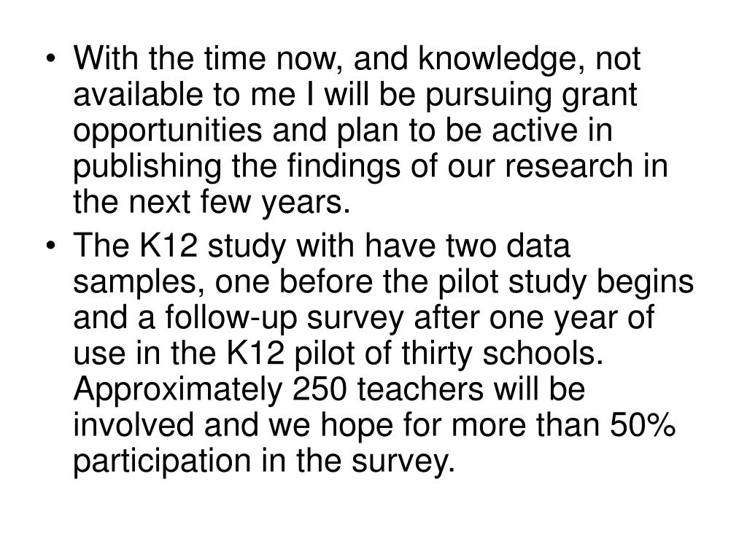Click the word "research" in first bullet
This screenshot has width=747, height=560.
569,167
